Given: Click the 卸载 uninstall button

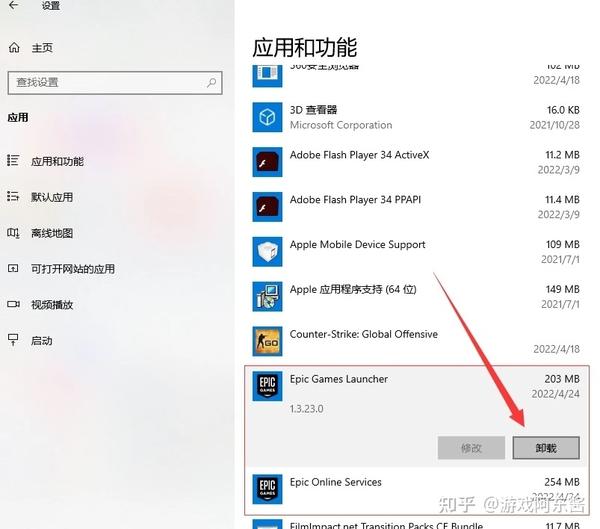Looking at the screenshot, I should click(546, 448).
